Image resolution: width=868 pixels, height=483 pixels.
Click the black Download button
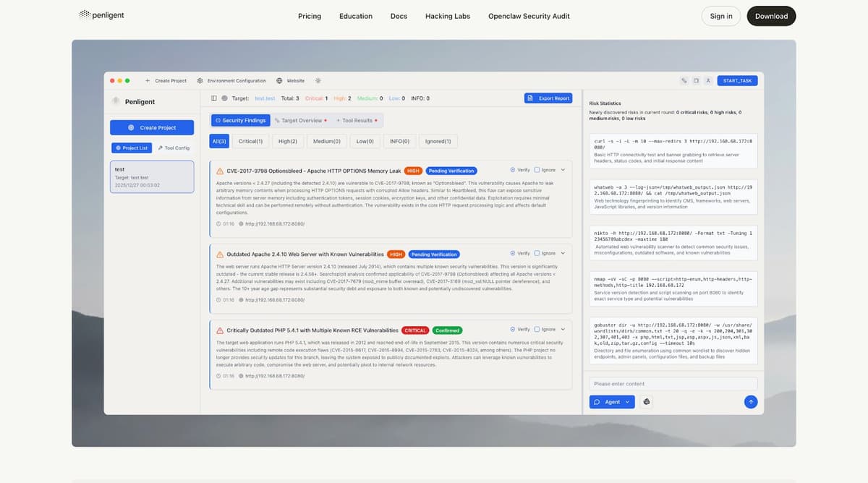tap(772, 16)
